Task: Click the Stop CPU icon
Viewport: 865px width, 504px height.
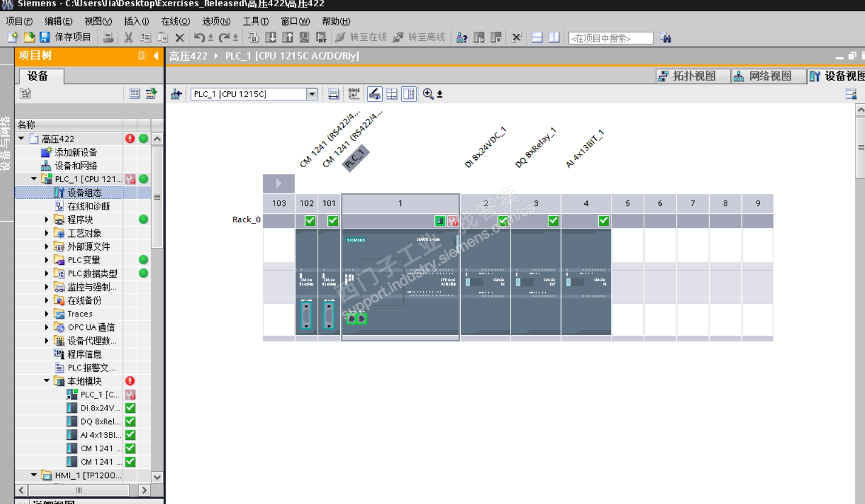Action: [x=496, y=37]
